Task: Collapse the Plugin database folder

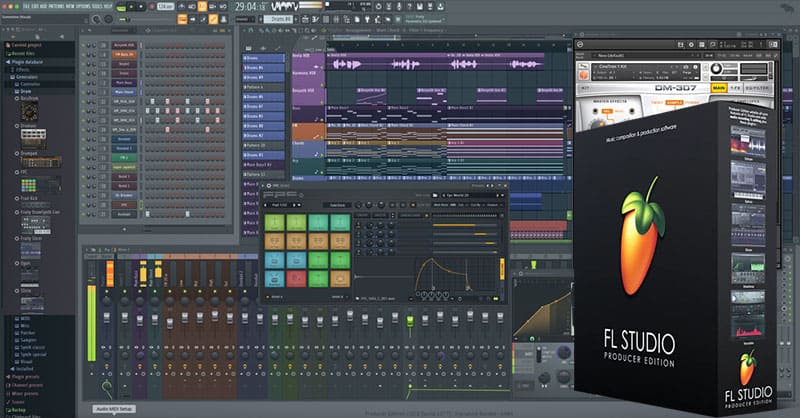Action: [24, 62]
